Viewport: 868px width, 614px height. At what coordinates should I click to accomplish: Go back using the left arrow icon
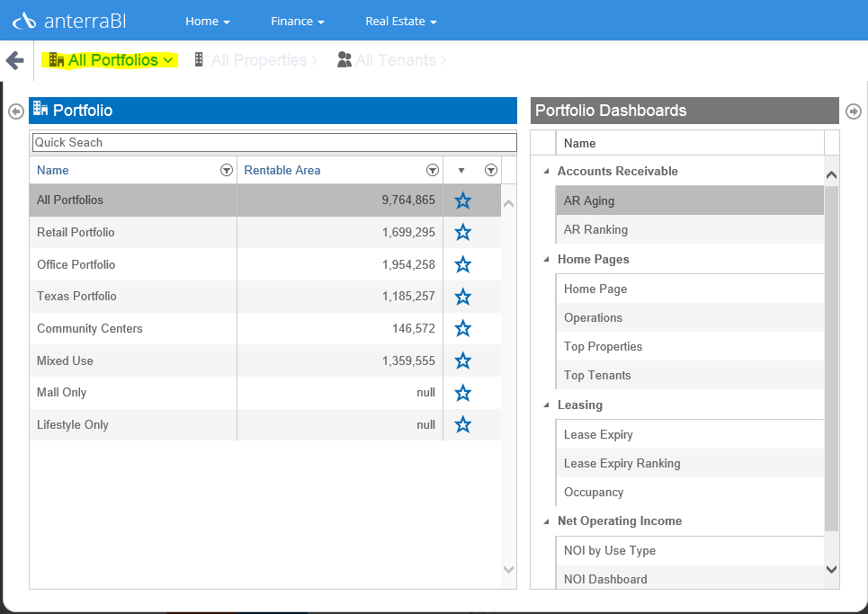[x=15, y=60]
